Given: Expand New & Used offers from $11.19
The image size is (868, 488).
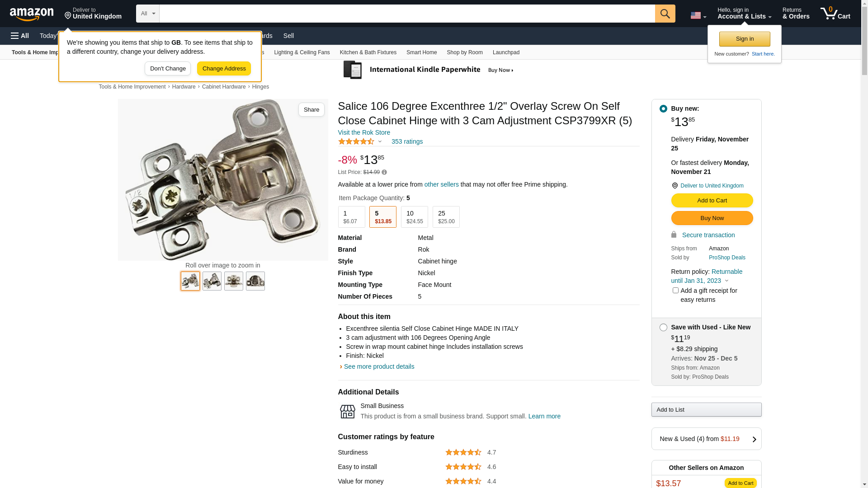Looking at the screenshot, I should pos(706,439).
